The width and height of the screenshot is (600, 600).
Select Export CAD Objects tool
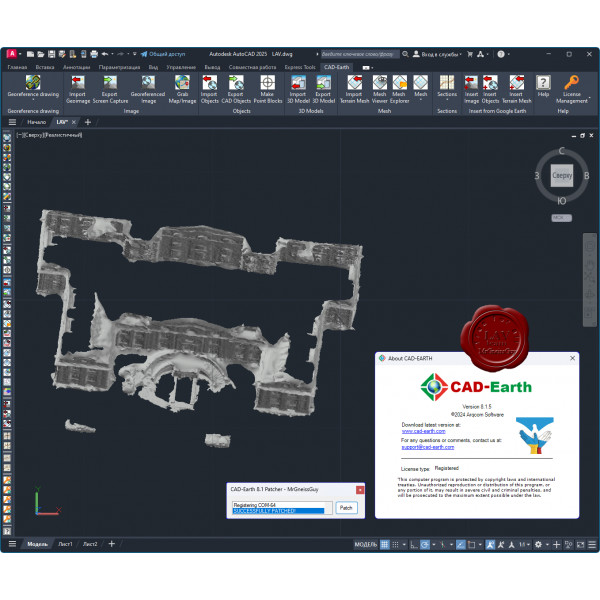(x=236, y=90)
